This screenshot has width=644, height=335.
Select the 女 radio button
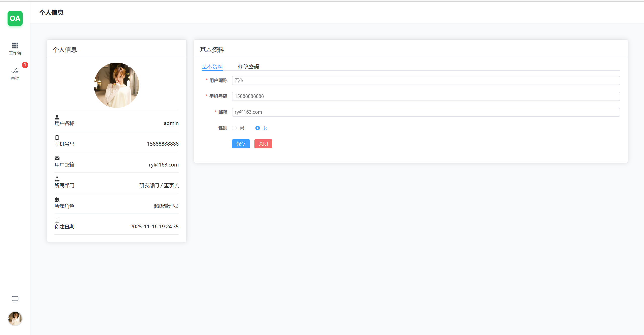257,128
